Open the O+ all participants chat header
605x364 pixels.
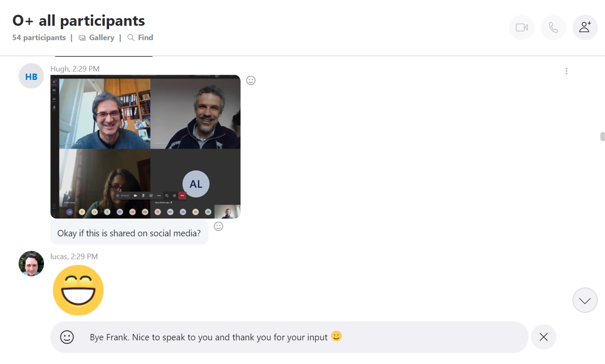pyautogui.click(x=79, y=20)
